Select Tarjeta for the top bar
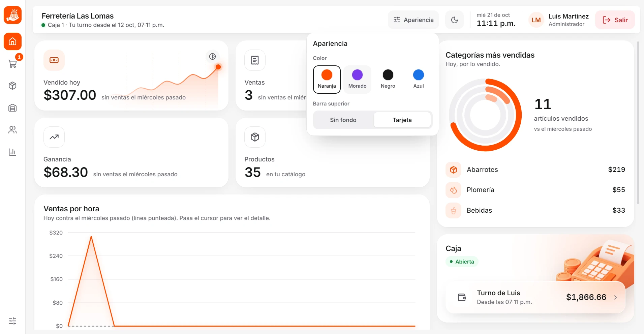The image size is (644, 334). pyautogui.click(x=402, y=120)
